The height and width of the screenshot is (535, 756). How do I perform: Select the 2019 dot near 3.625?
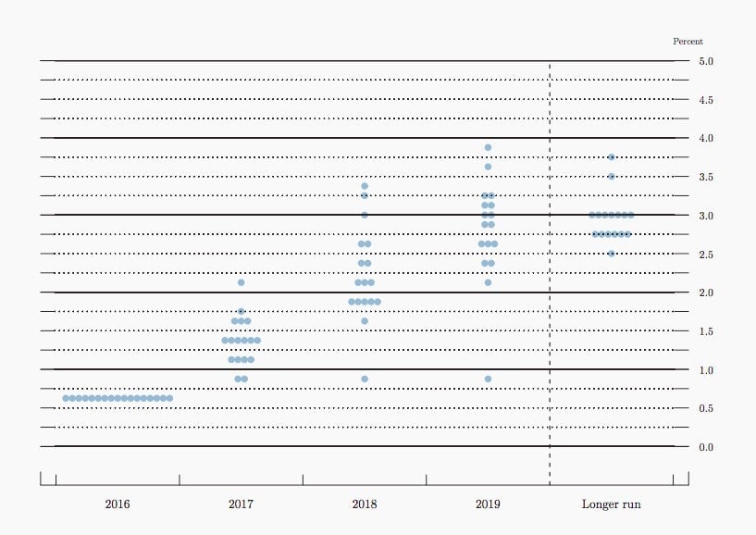(x=488, y=167)
